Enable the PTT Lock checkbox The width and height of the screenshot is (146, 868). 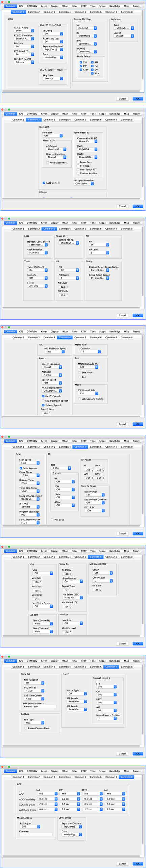[52, 520]
